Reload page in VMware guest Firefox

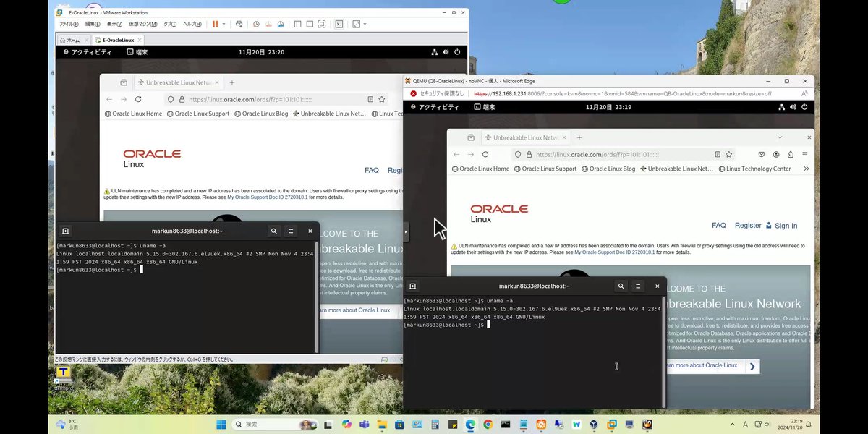[x=138, y=99]
